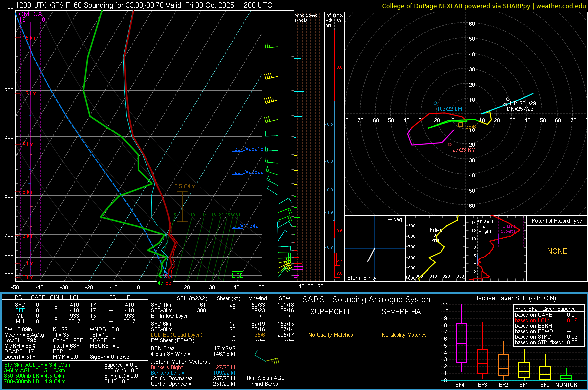Image resolution: width=588 pixels, height=390 pixels.
Task: Select the SFC parcel row label
Action: coord(20,305)
